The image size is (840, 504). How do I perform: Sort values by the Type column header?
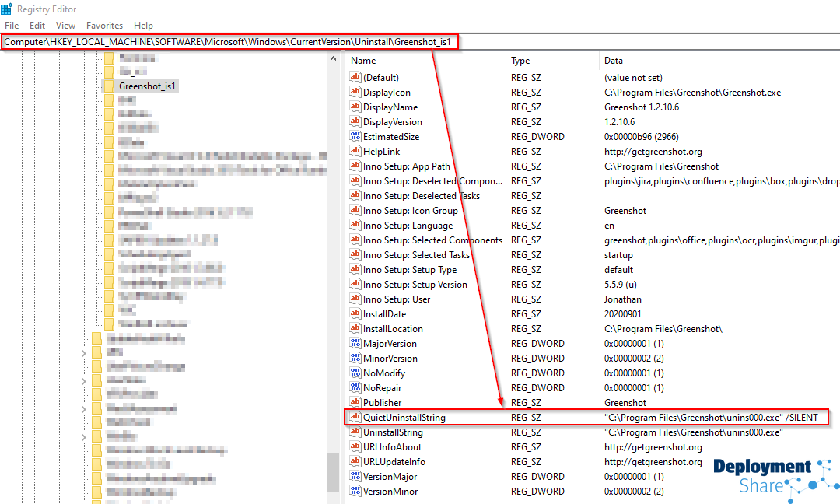coord(520,61)
